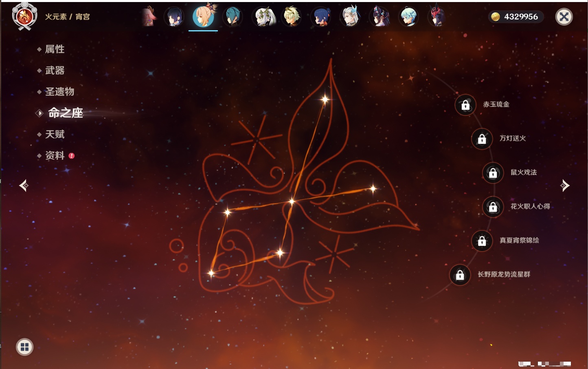
Task: Switch to light-blue-haired Chongyun portrait
Action: tap(408, 17)
